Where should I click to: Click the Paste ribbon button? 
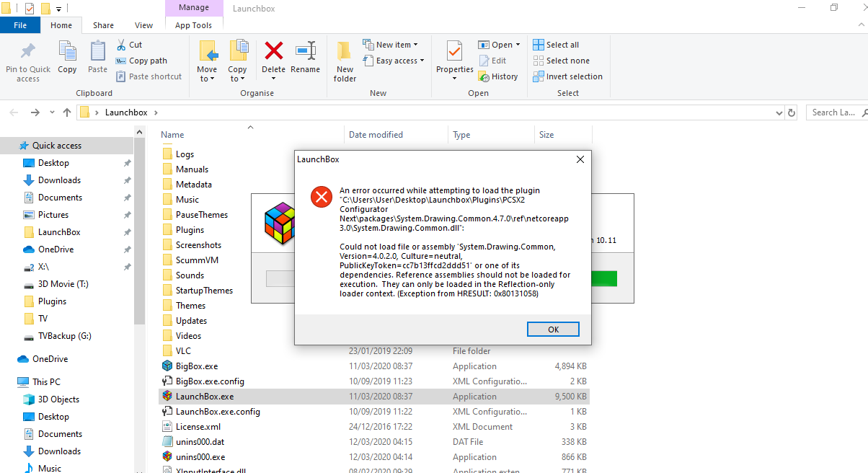(97, 58)
